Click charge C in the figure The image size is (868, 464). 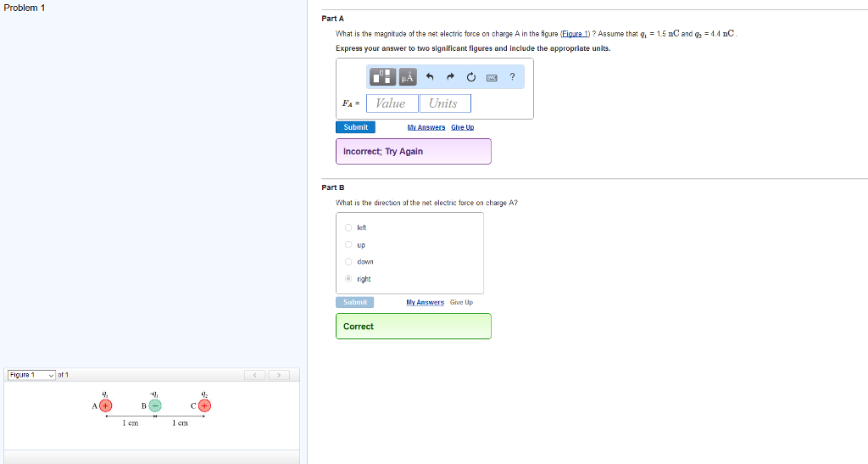point(205,405)
